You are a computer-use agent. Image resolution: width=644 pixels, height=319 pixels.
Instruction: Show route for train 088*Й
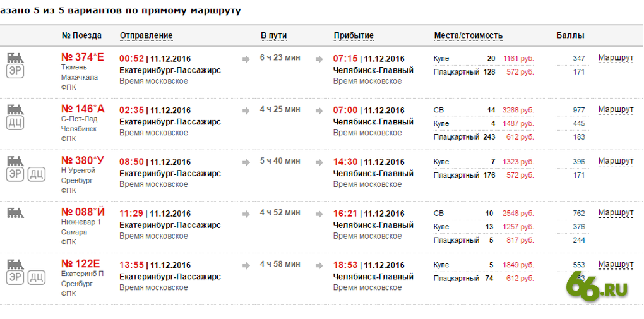tap(616, 213)
